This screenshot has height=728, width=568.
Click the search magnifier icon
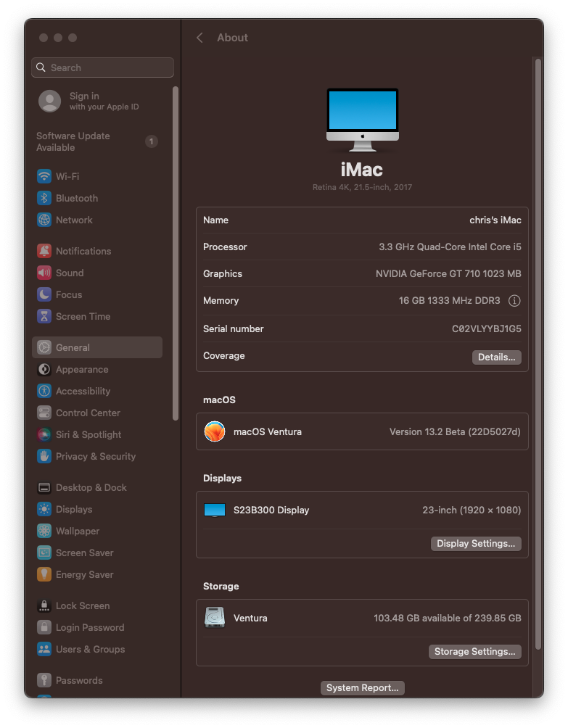pyautogui.click(x=41, y=67)
